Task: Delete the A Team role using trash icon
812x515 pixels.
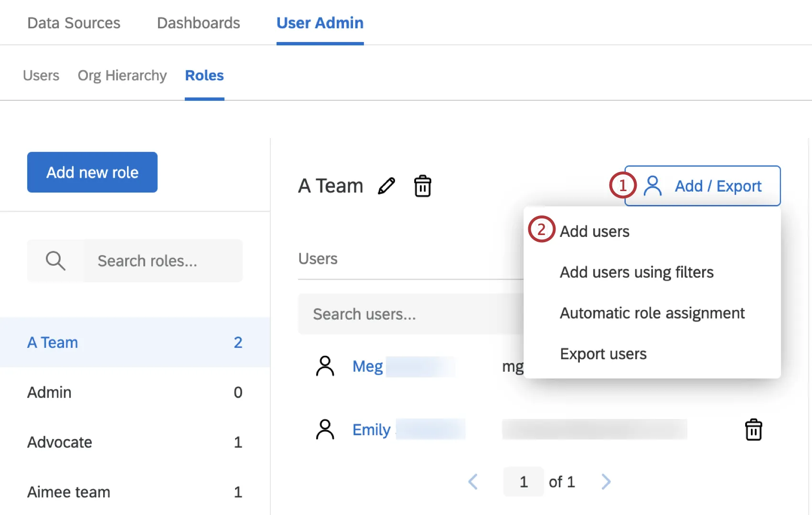Action: pyautogui.click(x=422, y=186)
